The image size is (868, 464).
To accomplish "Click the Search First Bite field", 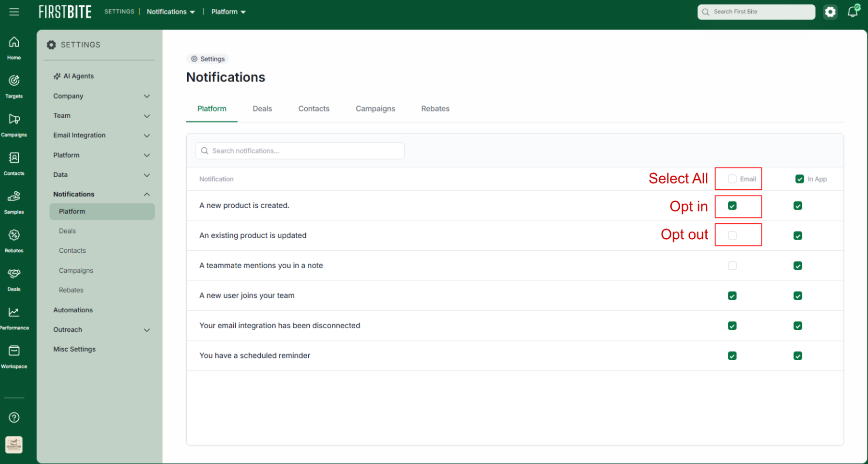I will click(x=756, y=12).
